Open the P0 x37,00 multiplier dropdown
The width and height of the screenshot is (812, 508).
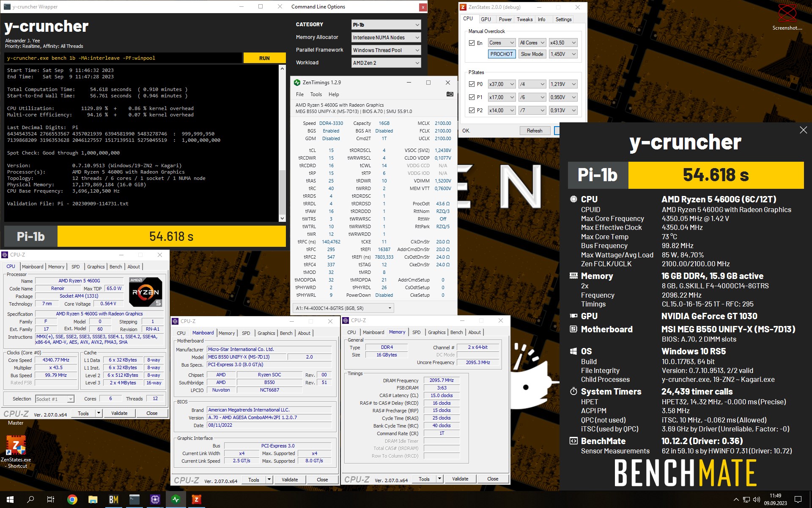[502, 84]
